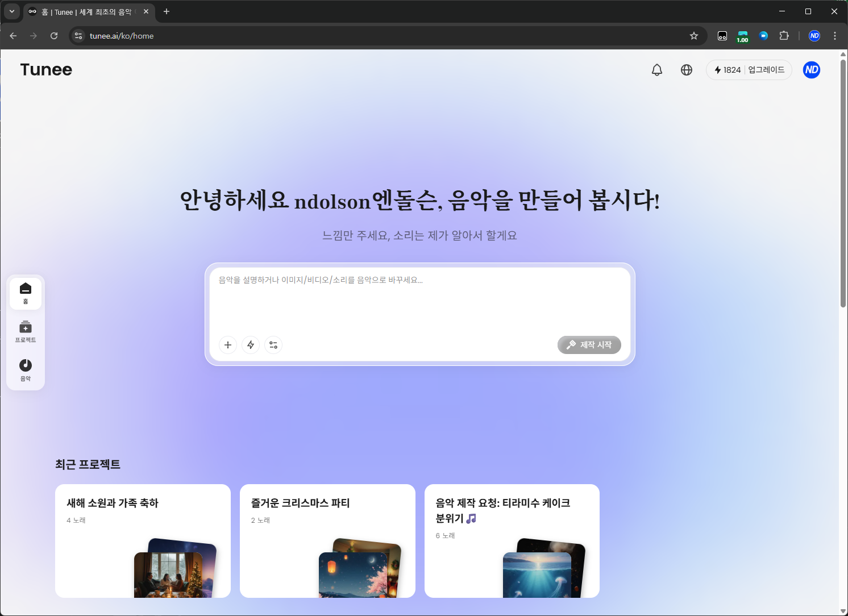Click the plus attachment button in prompt box
This screenshot has height=616, width=848.
(x=228, y=345)
